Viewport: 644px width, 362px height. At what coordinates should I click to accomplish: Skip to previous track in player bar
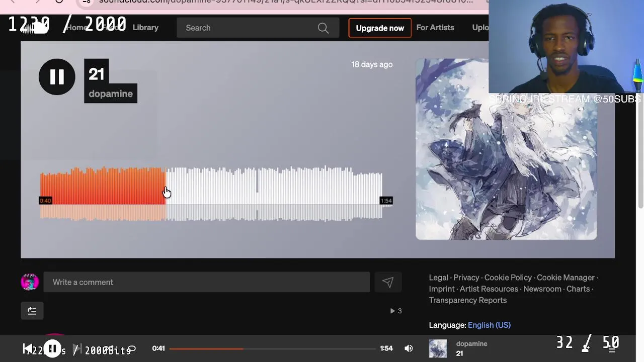[28, 349]
